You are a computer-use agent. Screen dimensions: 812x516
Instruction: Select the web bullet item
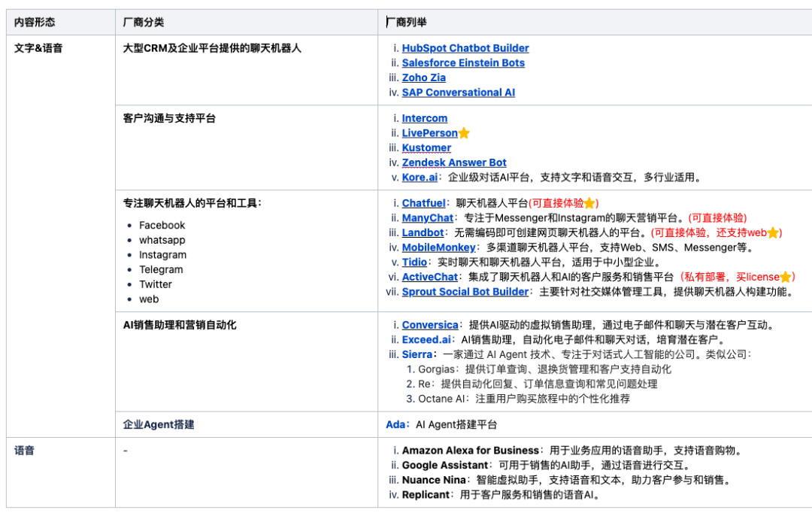pos(149,299)
